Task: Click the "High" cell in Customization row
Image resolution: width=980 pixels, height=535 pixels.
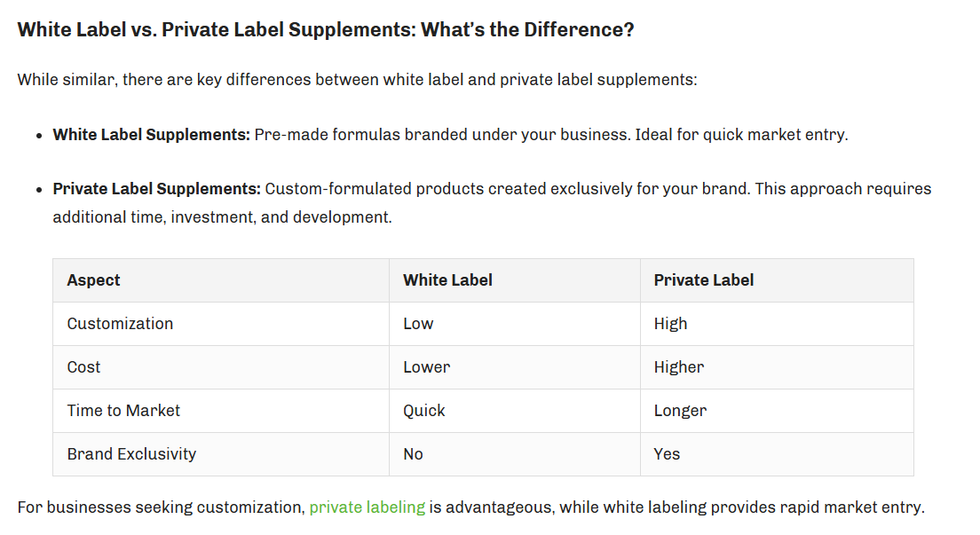Action: [670, 324]
